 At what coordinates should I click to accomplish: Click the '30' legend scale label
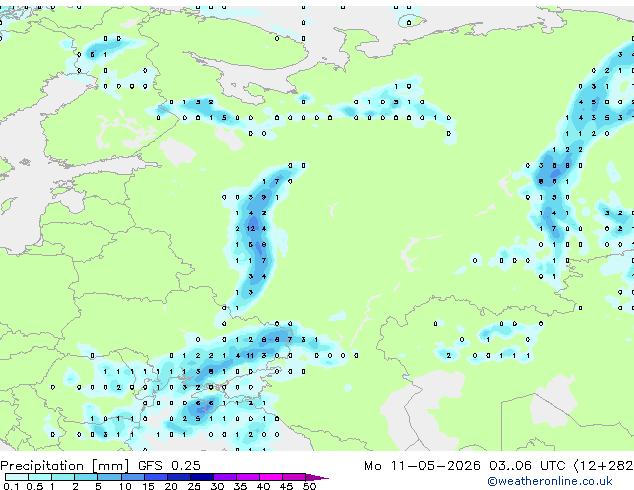point(218,486)
